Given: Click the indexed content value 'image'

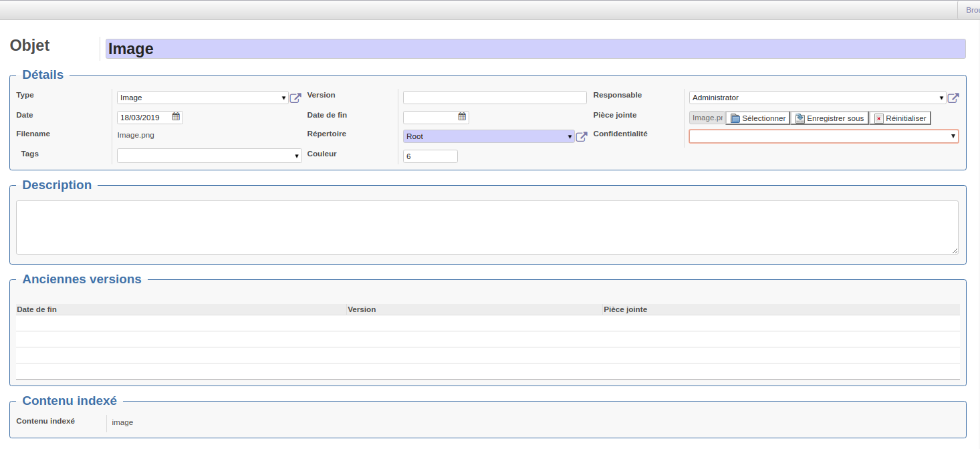Looking at the screenshot, I should pyautogui.click(x=122, y=422).
